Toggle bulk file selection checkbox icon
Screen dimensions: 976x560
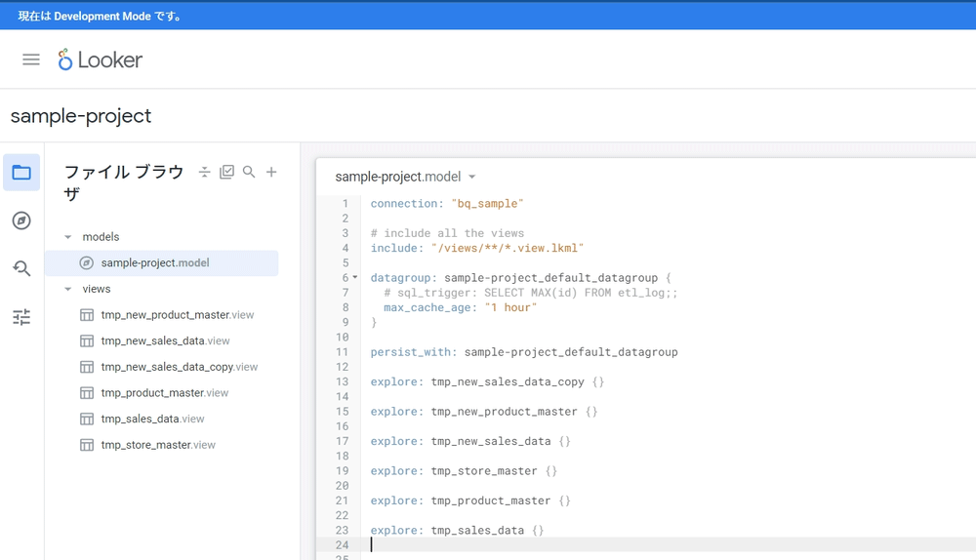click(226, 172)
